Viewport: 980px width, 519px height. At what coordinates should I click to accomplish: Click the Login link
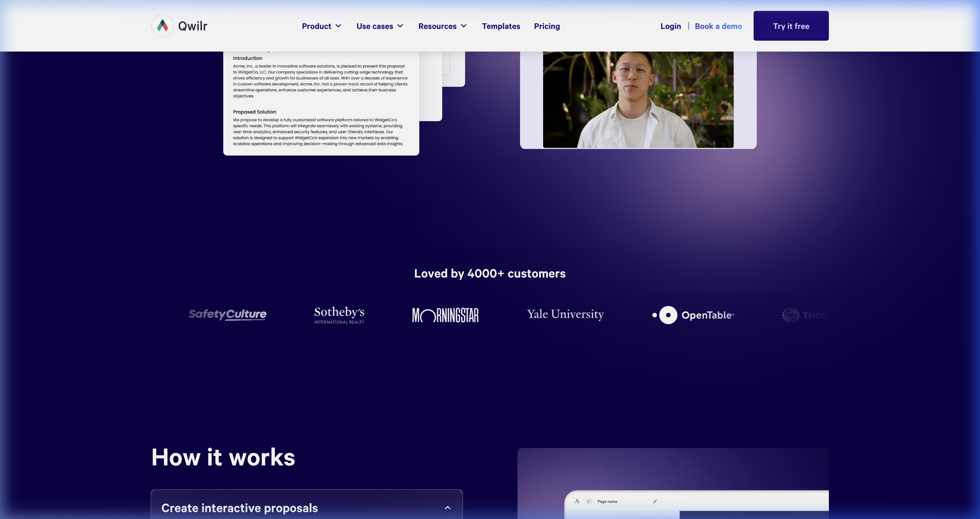[x=670, y=26]
